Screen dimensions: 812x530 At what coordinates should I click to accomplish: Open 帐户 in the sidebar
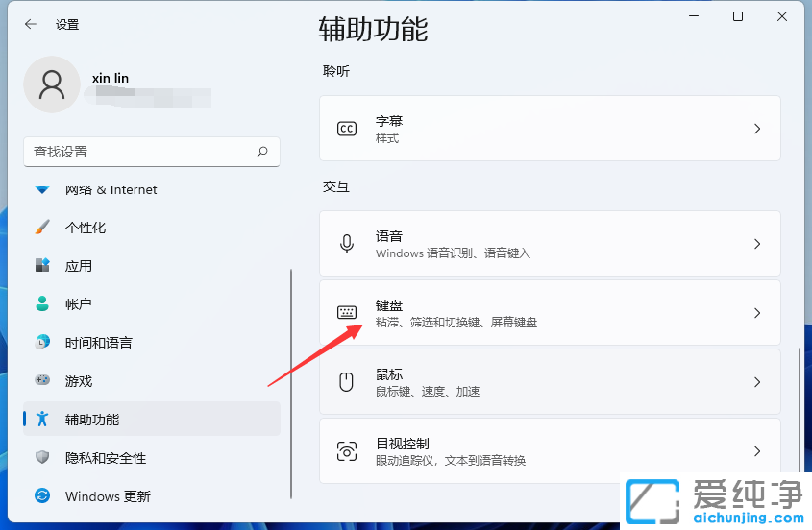pyautogui.click(x=152, y=303)
